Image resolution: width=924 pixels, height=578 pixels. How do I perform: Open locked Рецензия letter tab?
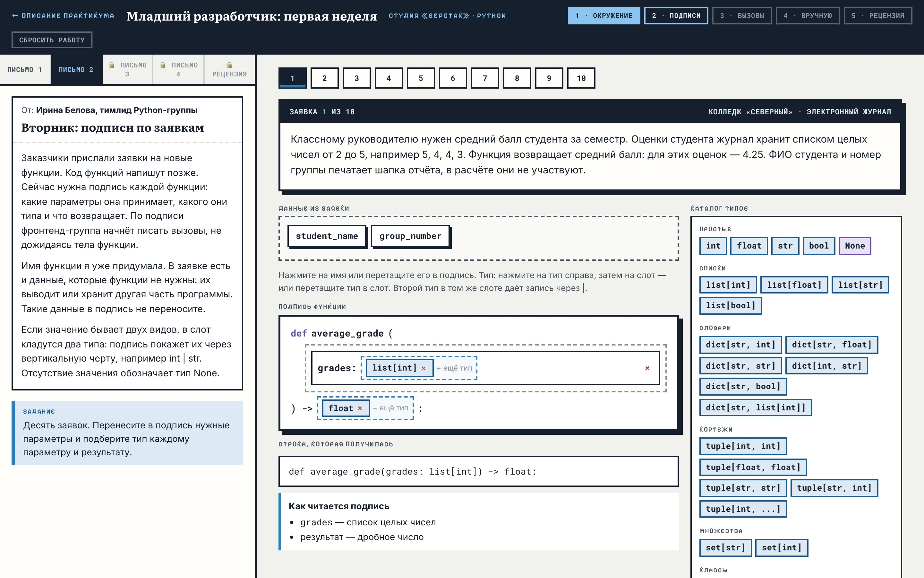229,70
